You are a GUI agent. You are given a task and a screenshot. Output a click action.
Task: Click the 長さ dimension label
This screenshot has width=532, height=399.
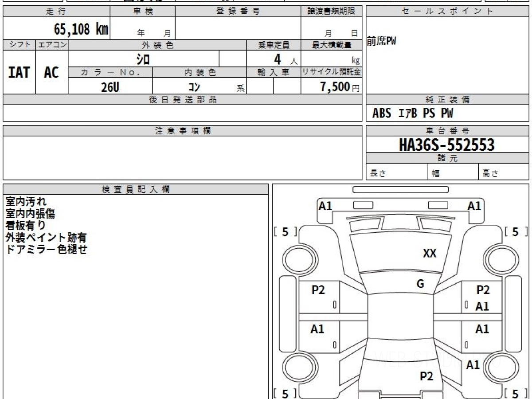point(378,174)
